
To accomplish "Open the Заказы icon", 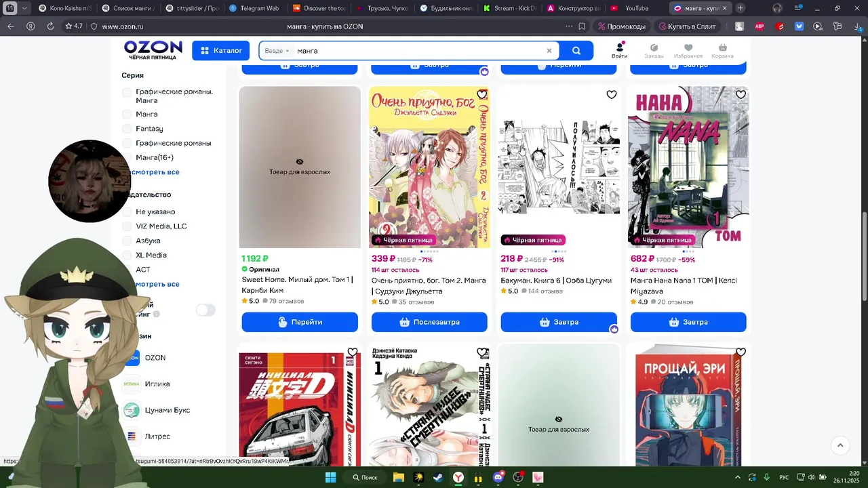I will point(654,51).
